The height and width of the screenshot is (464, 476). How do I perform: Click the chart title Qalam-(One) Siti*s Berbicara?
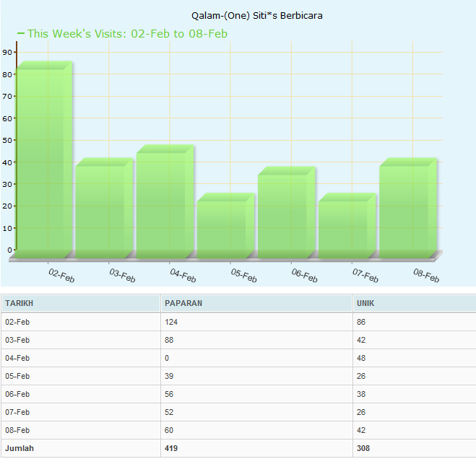[257, 15]
